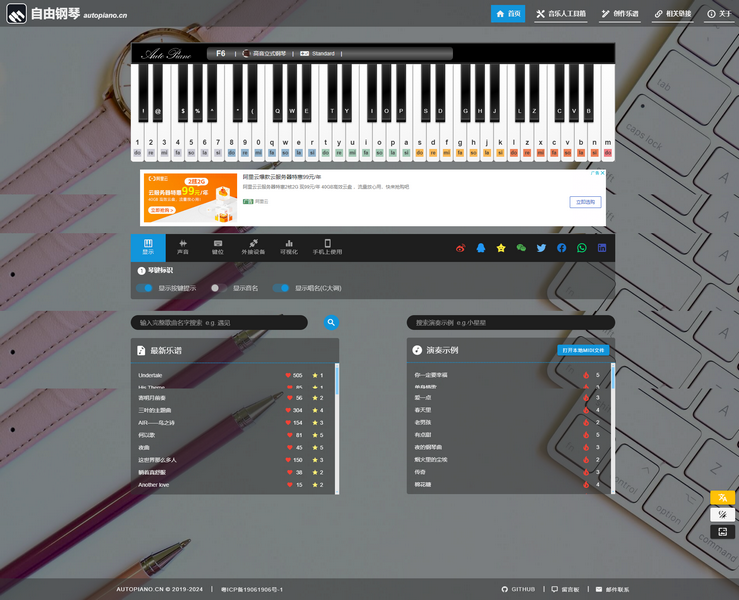
Task: Share via the WhatsApp icon
Action: click(x=582, y=248)
